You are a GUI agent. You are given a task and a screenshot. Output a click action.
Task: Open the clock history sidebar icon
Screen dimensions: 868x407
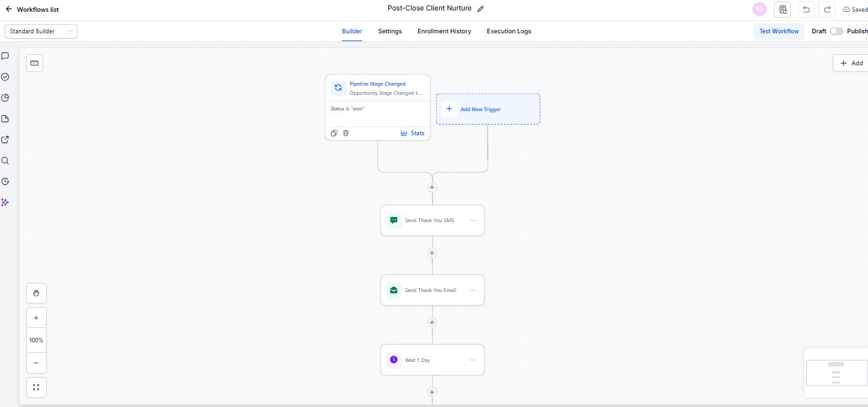click(5, 182)
